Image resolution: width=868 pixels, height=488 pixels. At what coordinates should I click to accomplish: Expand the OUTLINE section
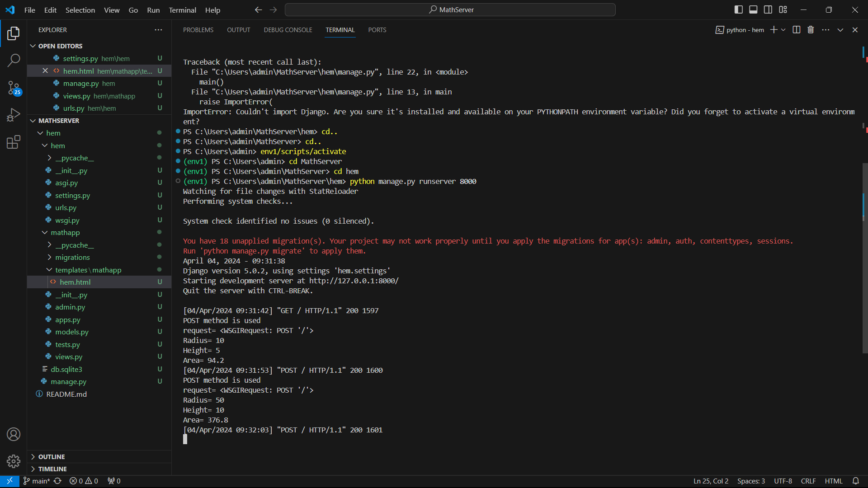click(52, 457)
